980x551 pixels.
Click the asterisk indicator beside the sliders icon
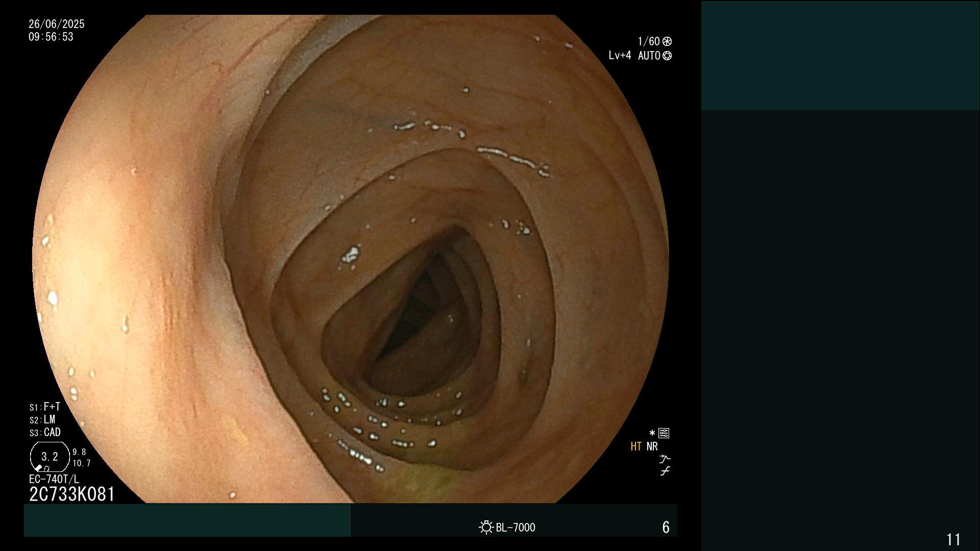(652, 433)
